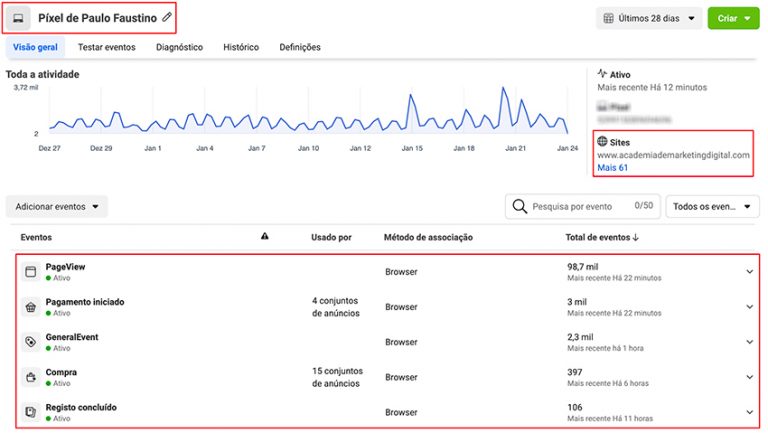Click the Registo concluído event name
The height and width of the screenshot is (433, 768).
pos(81,408)
